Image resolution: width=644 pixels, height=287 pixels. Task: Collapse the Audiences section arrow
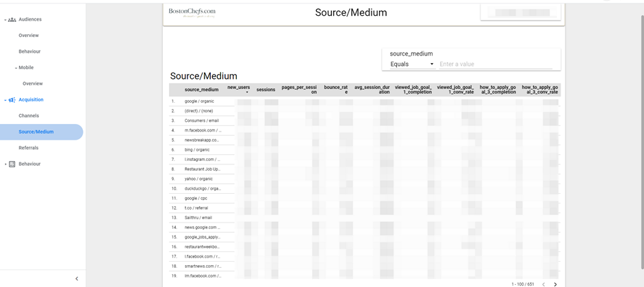click(5, 20)
